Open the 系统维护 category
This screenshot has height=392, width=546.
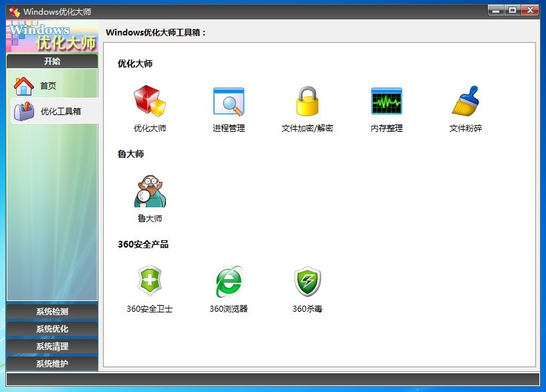point(52,364)
